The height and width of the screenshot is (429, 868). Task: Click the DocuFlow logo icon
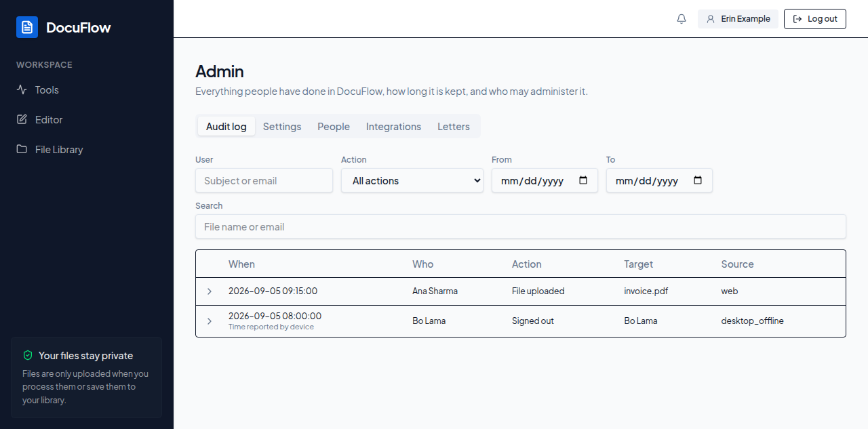[27, 27]
